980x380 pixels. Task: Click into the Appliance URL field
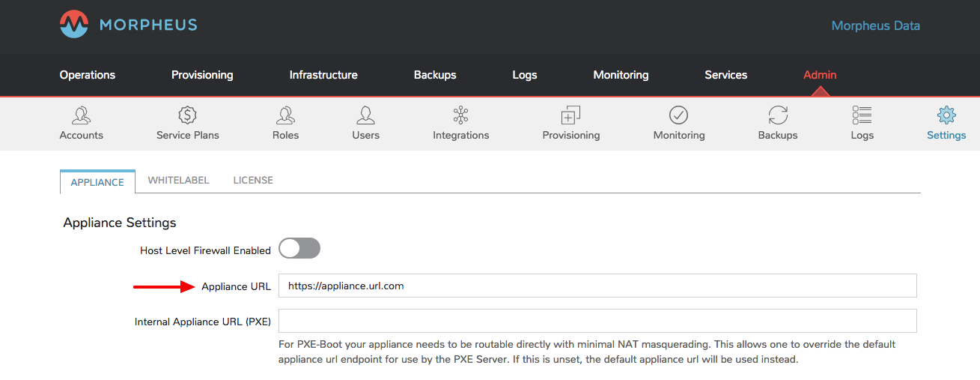[x=597, y=286]
